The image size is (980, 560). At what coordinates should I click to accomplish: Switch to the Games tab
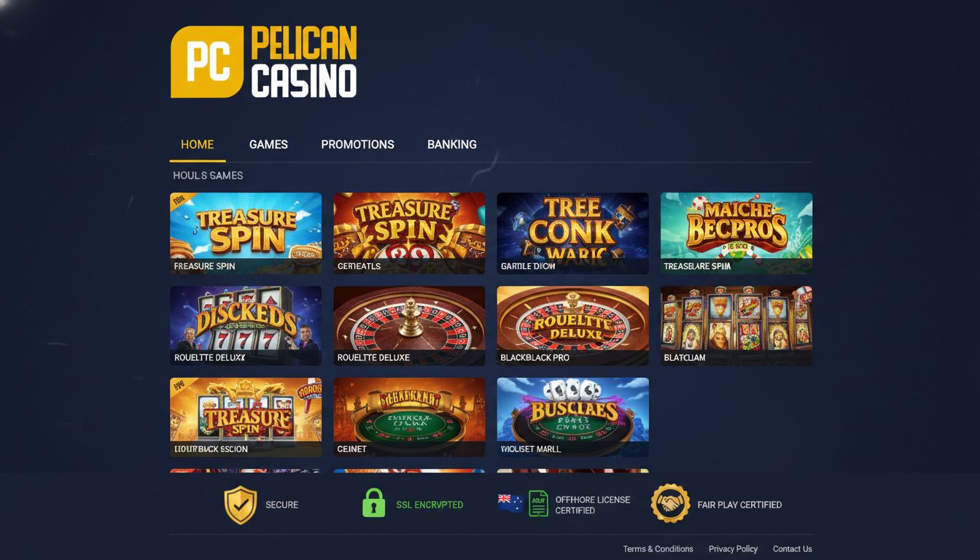[268, 144]
